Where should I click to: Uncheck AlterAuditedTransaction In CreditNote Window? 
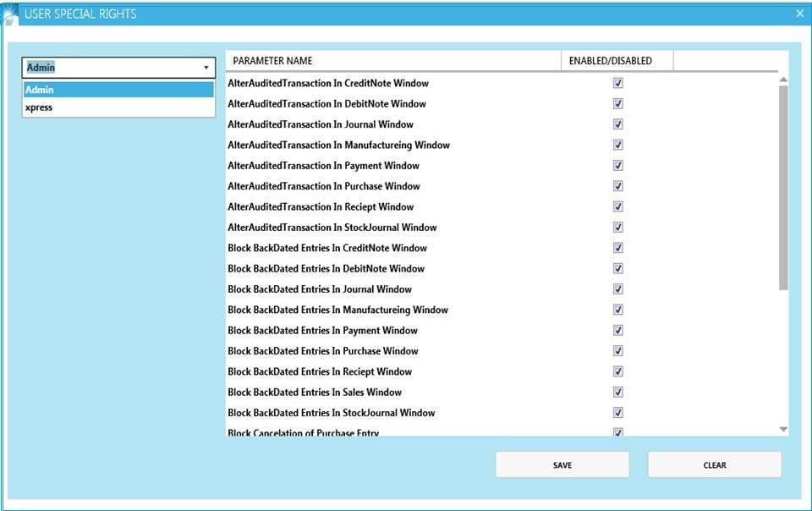(x=617, y=81)
